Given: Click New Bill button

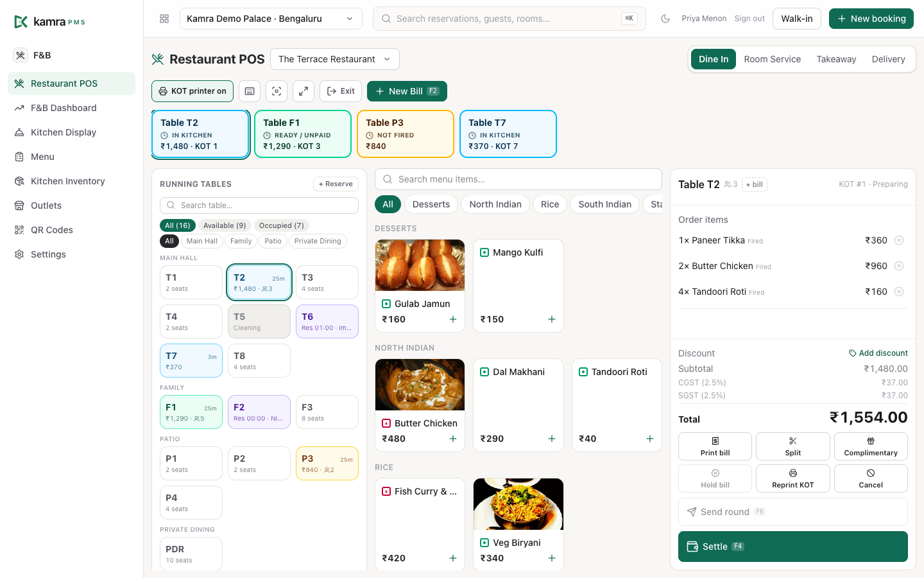Looking at the screenshot, I should point(407,91).
